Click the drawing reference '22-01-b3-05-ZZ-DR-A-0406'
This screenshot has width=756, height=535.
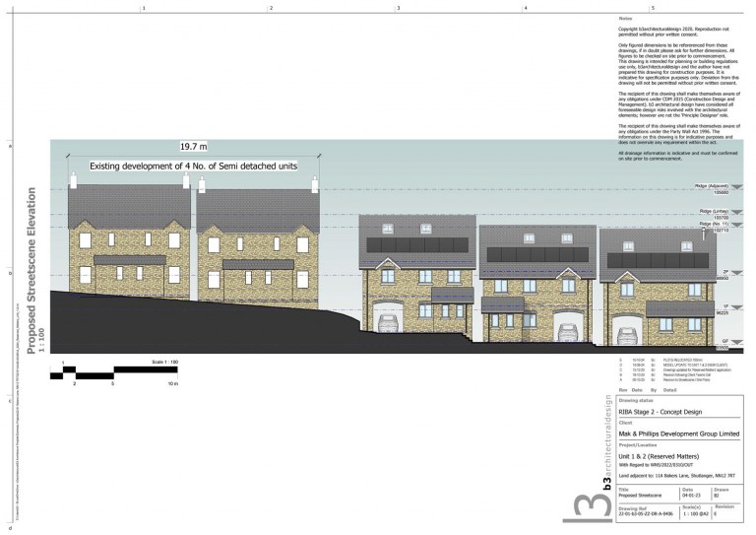click(x=645, y=514)
